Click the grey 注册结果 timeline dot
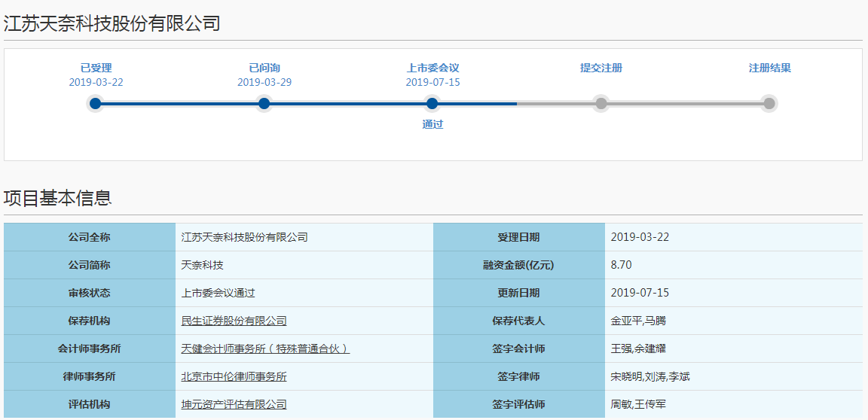The height and width of the screenshot is (420, 868). pyautogui.click(x=769, y=104)
